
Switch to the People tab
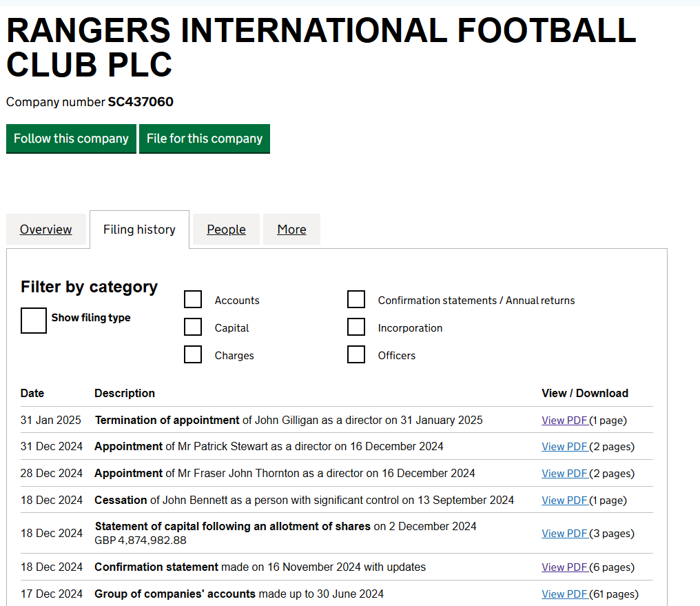click(227, 229)
